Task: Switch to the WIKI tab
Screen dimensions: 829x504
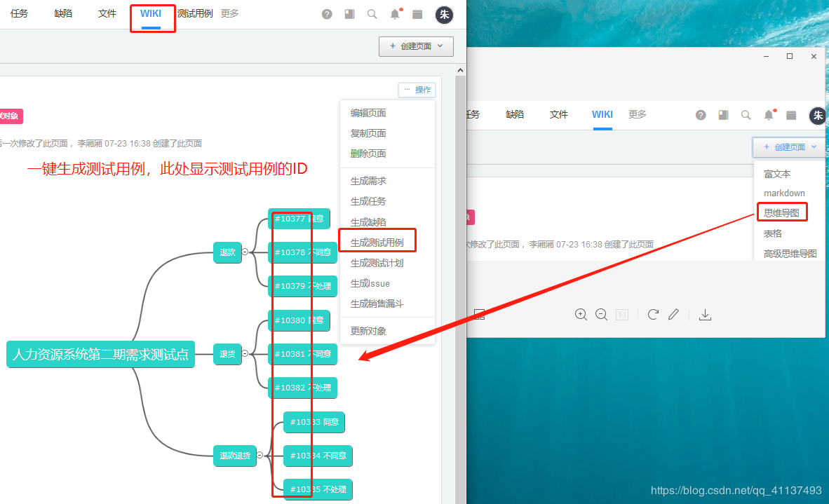Action: (152, 13)
